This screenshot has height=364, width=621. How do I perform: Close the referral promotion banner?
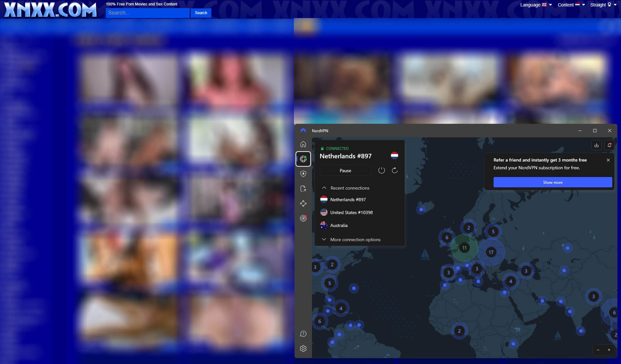pos(608,160)
